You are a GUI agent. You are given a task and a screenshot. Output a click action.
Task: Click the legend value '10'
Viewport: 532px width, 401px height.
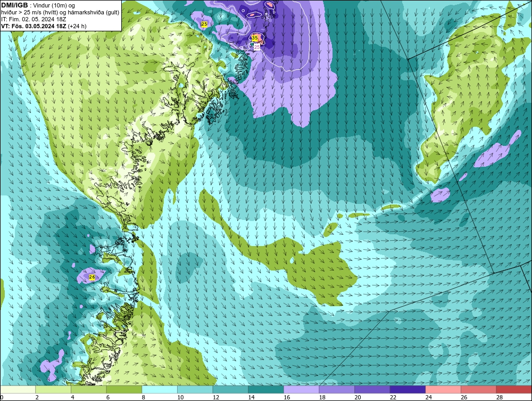click(180, 398)
